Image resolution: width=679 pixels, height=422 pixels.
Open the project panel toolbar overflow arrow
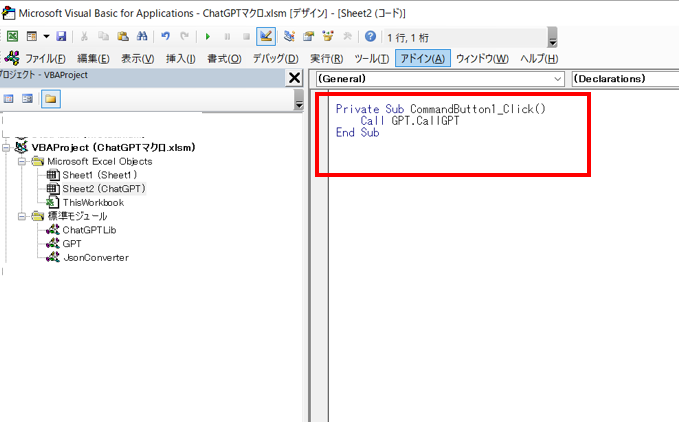(x=299, y=100)
